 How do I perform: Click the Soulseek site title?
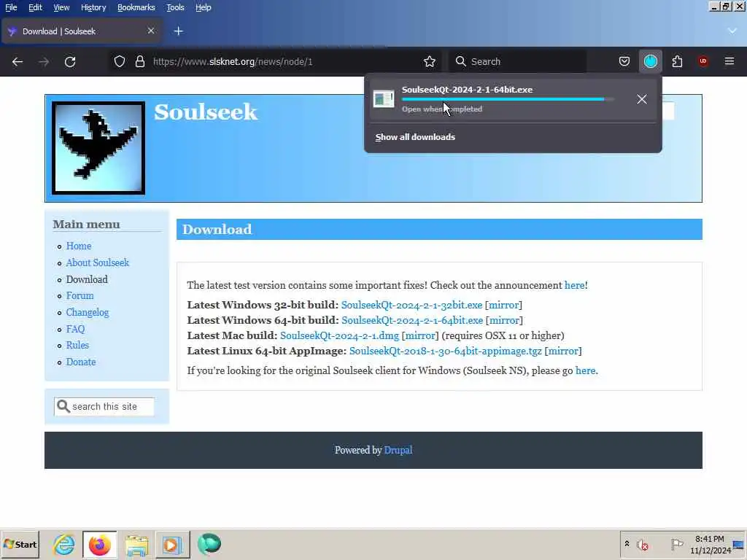tap(205, 112)
